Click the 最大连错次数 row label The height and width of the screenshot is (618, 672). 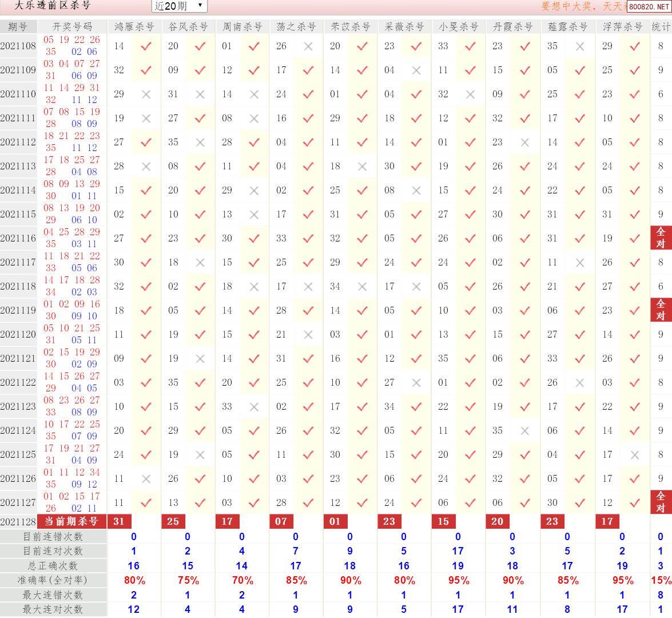[x=53, y=595]
